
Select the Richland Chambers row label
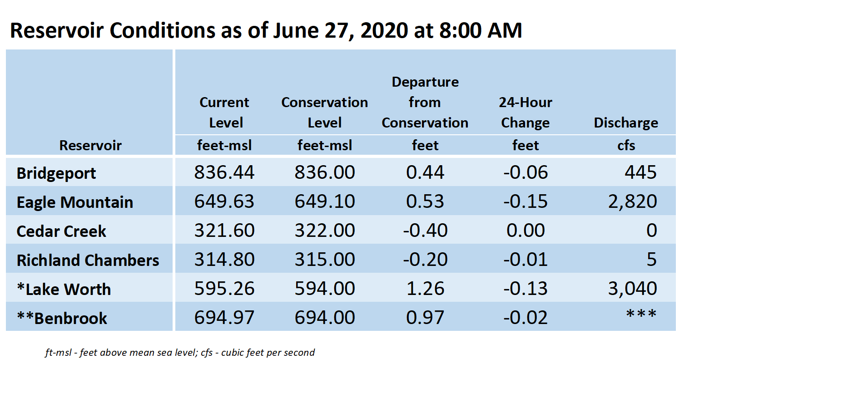point(88,260)
